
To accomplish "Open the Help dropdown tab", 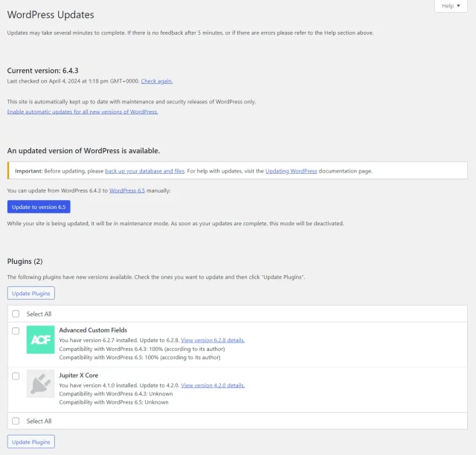I will tap(451, 6).
